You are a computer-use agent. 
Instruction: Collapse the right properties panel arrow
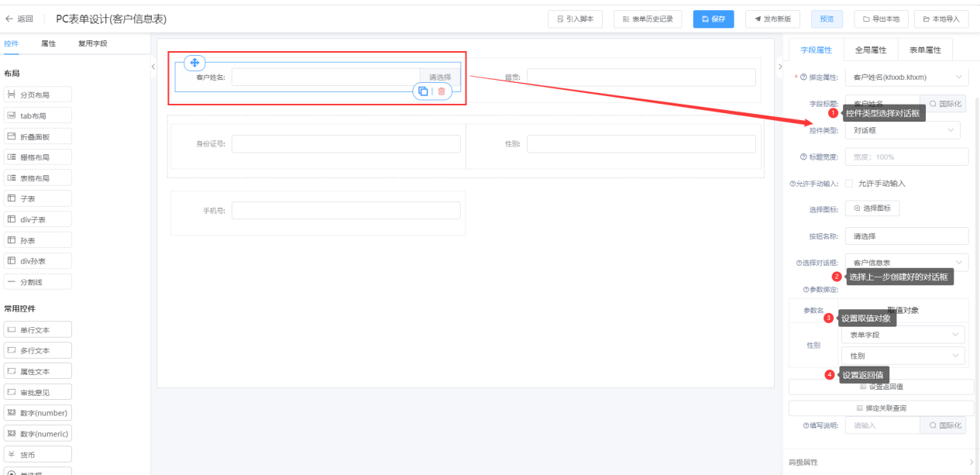point(779,67)
